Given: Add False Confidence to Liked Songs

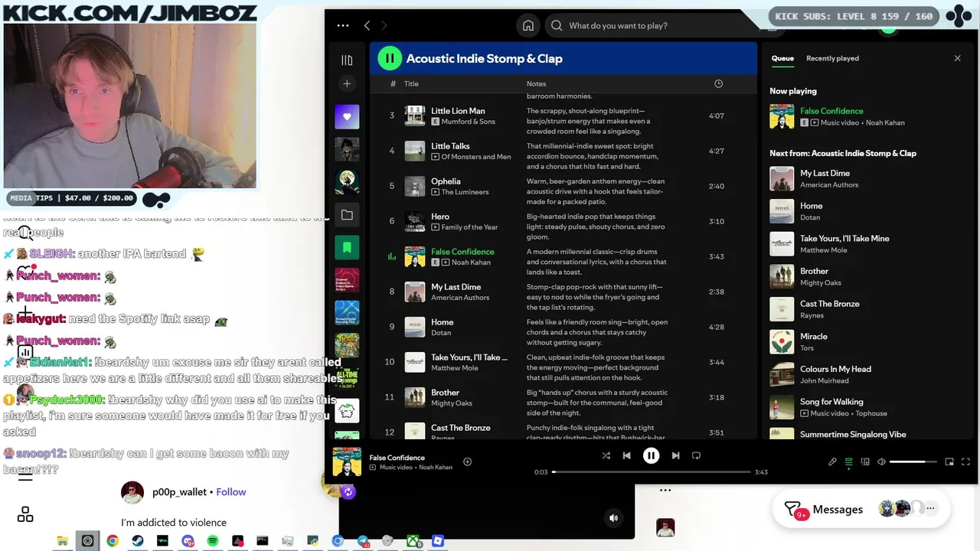Looking at the screenshot, I should coord(467,461).
